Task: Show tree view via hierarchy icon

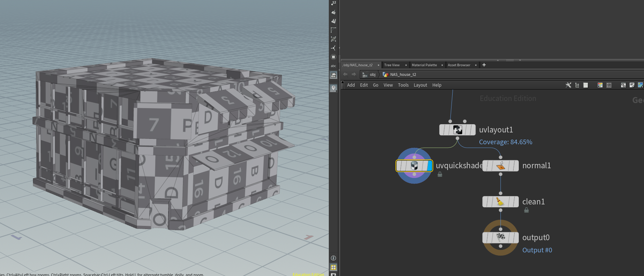Action: click(x=577, y=85)
